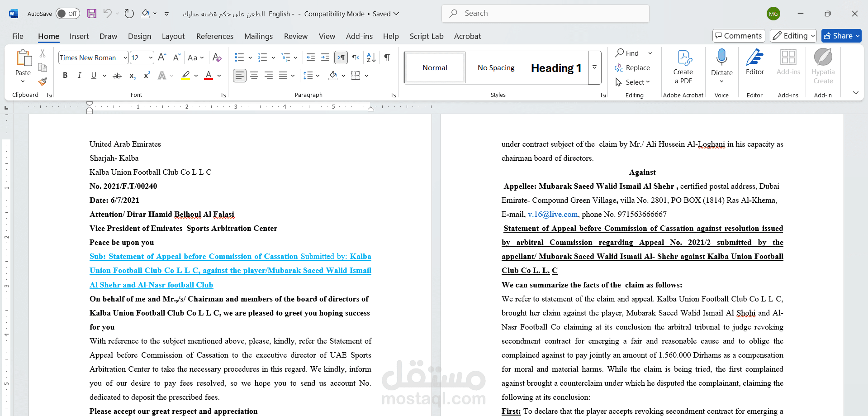Switch to the Acrobat tab
The width and height of the screenshot is (868, 416).
[x=468, y=36]
